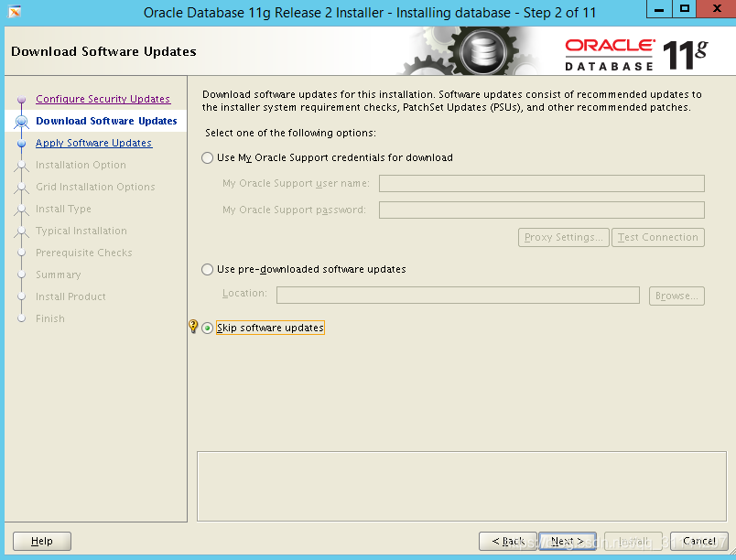Go to Configure Security Updates step
Image resolution: width=736 pixels, height=560 pixels.
(x=103, y=99)
